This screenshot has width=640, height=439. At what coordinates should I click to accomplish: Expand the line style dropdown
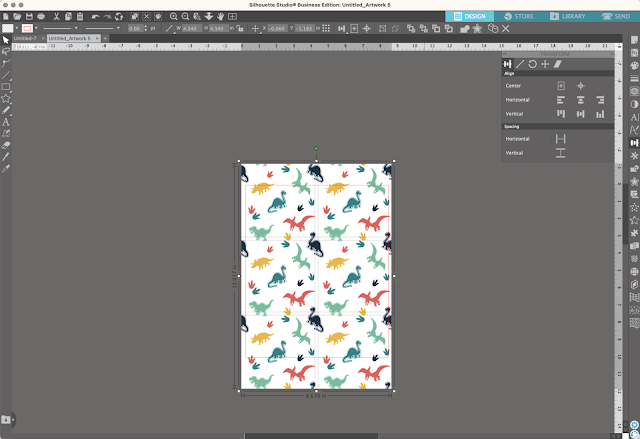(x=76, y=28)
